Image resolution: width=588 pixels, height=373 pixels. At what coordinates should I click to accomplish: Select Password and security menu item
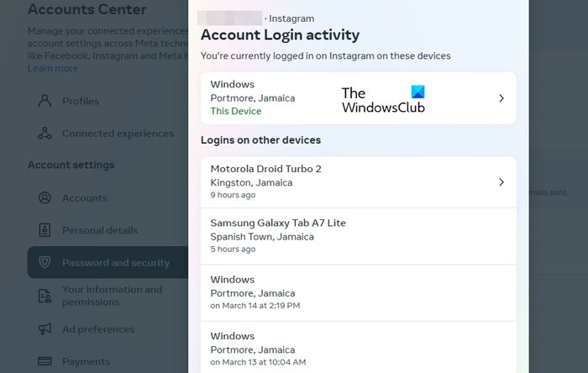[115, 263]
